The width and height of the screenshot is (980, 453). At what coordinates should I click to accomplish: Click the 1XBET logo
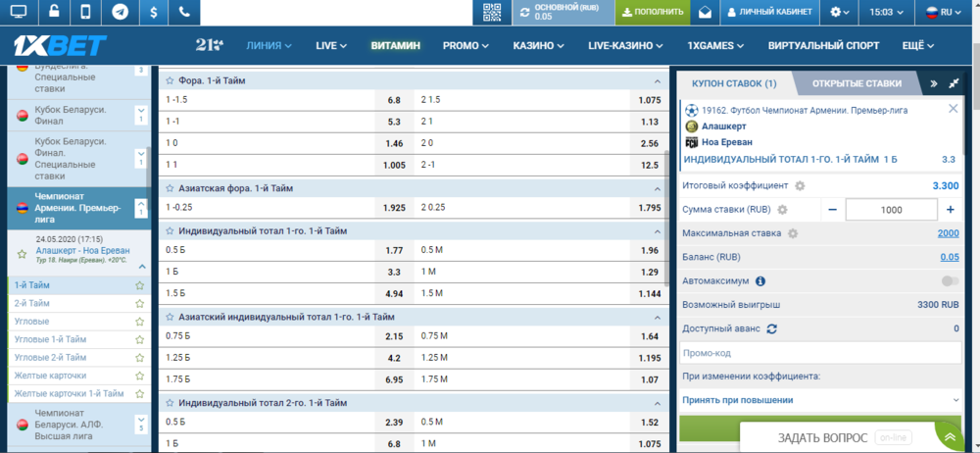pos(60,46)
